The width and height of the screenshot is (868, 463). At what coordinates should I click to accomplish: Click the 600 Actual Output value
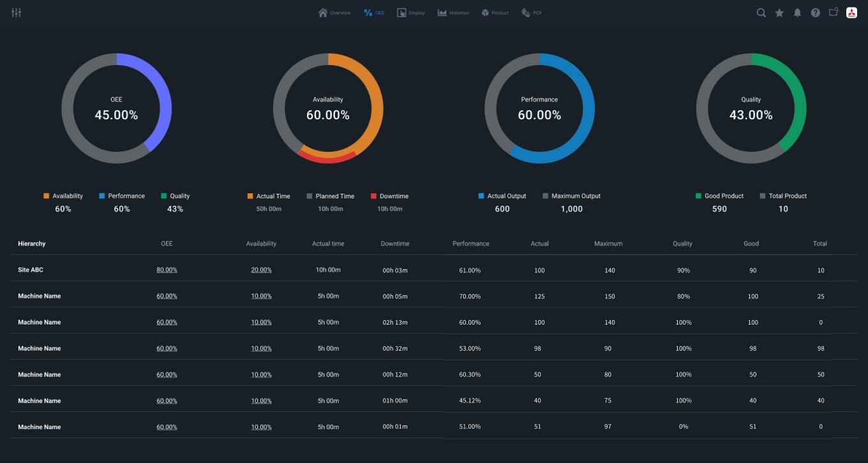tap(502, 209)
